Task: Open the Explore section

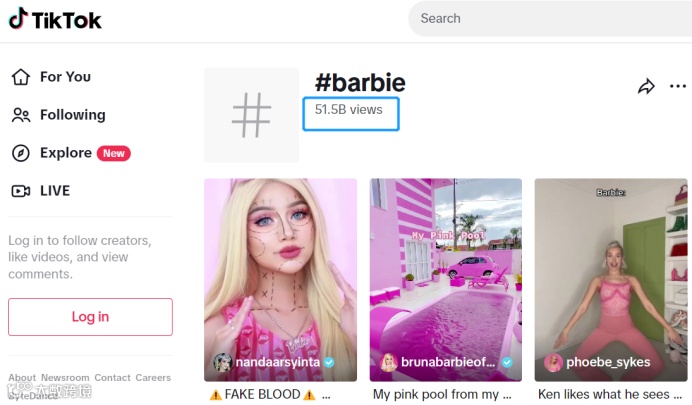Action: click(66, 153)
